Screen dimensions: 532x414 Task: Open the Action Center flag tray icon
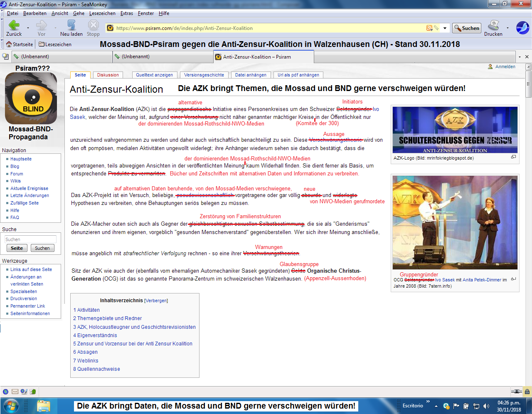tap(456, 406)
